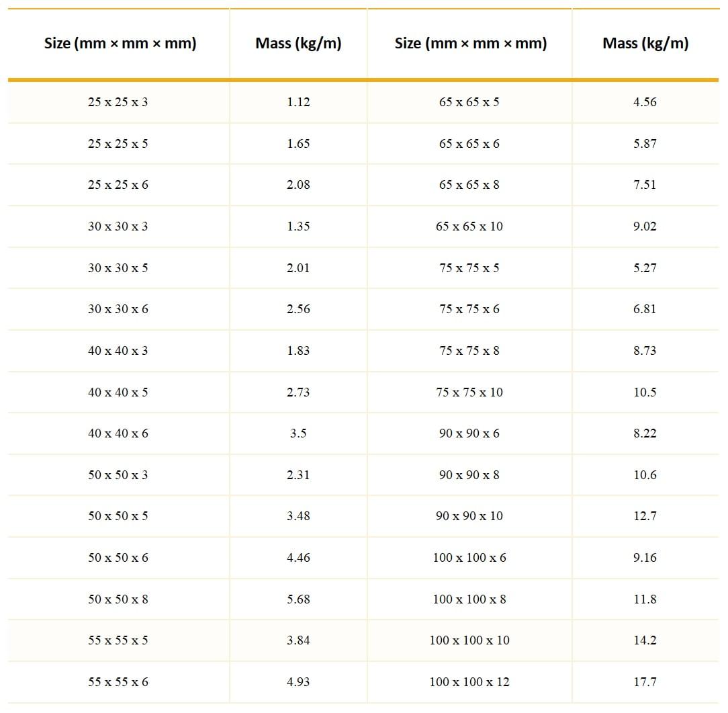The height and width of the screenshot is (713, 728).
Task: Click the 50 x 50 x 8 cell
Action: click(118, 599)
